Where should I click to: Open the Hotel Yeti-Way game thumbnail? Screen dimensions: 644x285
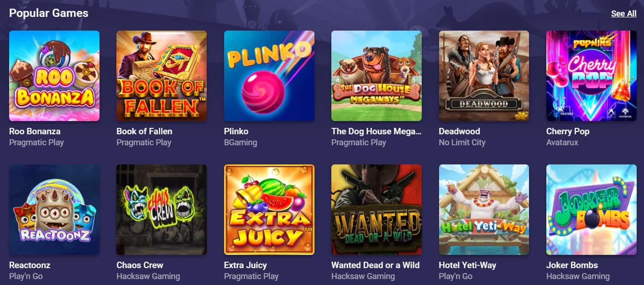[x=484, y=210]
